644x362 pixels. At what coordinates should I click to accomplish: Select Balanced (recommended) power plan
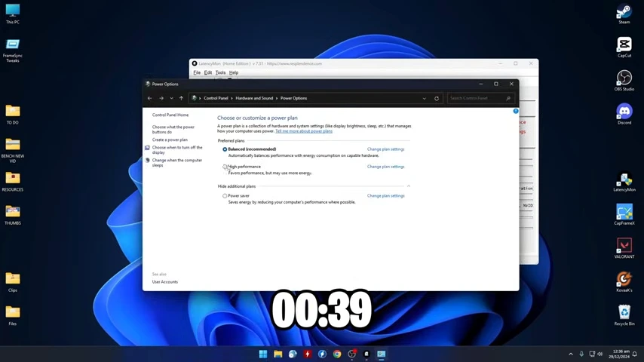coord(225,149)
